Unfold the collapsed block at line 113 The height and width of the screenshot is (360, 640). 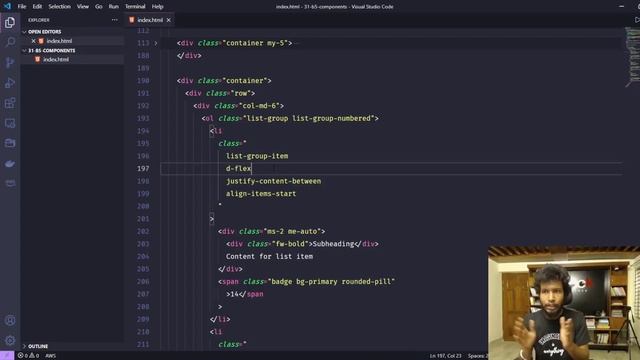(x=156, y=43)
